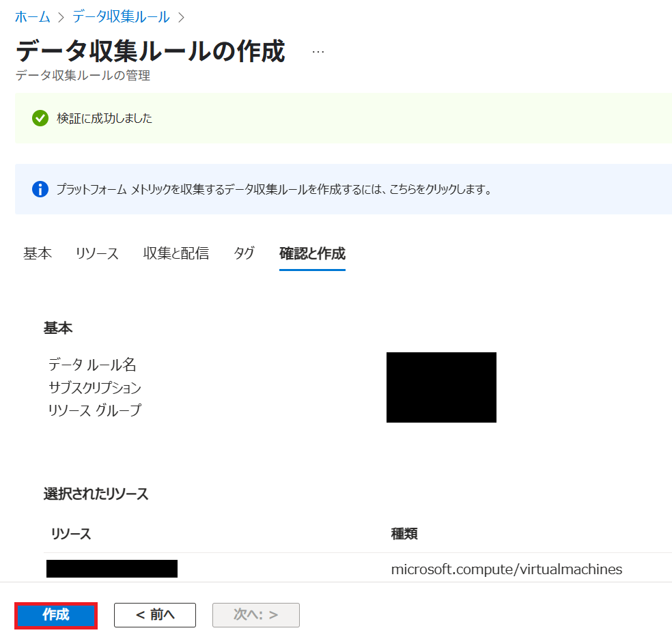Screen dimensions: 672x637
Task: Go back with the < 前へ button
Action: coord(155,615)
